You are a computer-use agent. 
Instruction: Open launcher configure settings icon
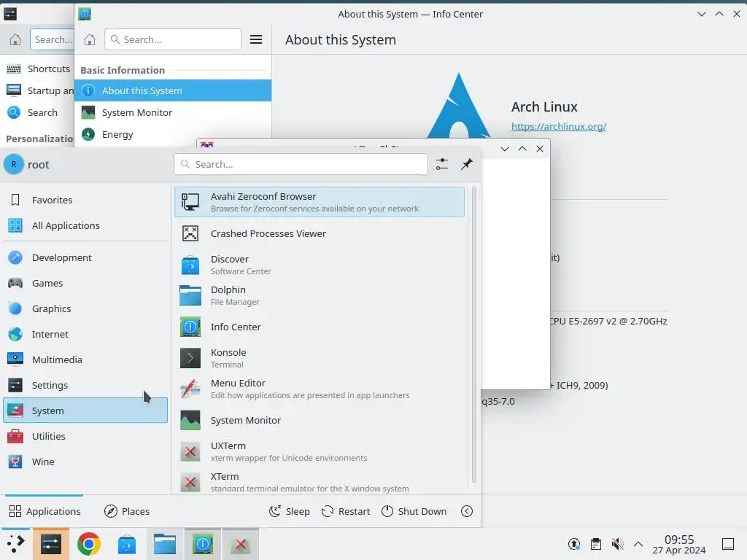click(442, 164)
